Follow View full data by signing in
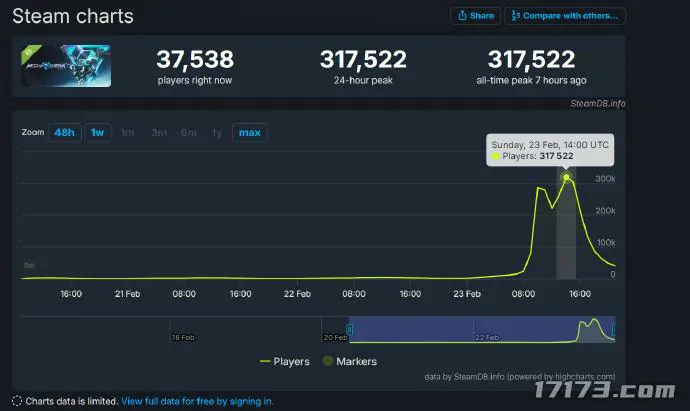Screen dimensions: 690x411 point(197,401)
